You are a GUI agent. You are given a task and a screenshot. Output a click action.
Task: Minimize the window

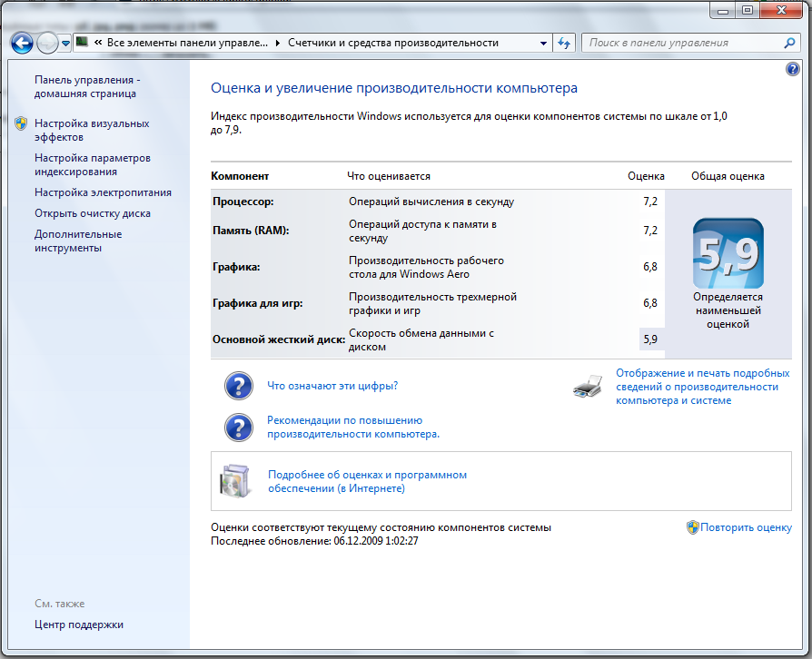724,10
